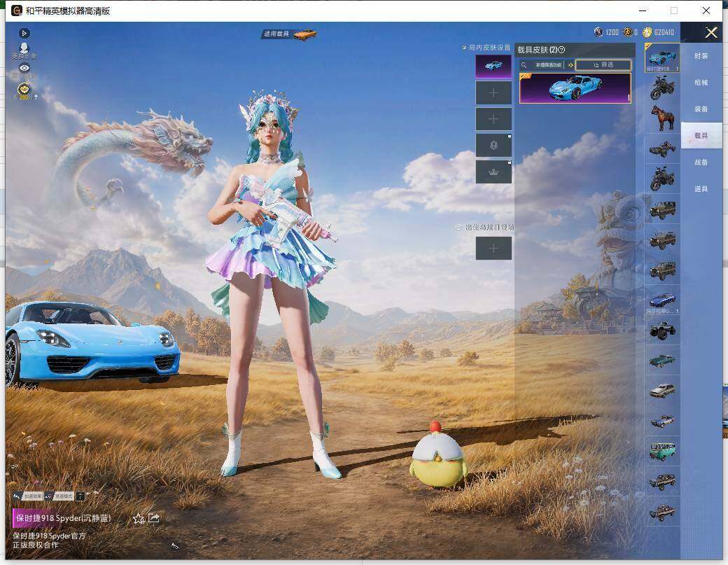Click the play arrow icon at top left
The height and width of the screenshot is (565, 728).
[x=24, y=34]
